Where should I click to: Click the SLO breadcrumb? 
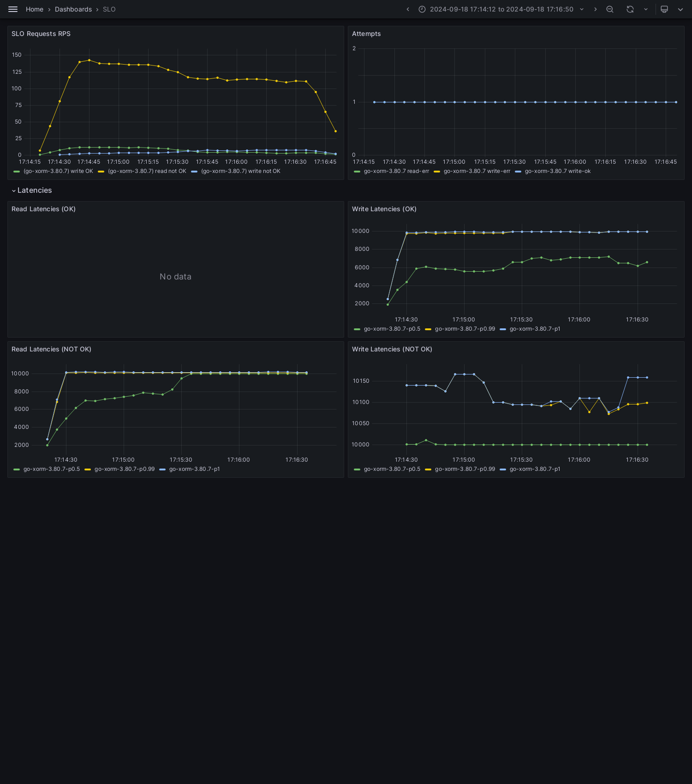click(x=109, y=9)
